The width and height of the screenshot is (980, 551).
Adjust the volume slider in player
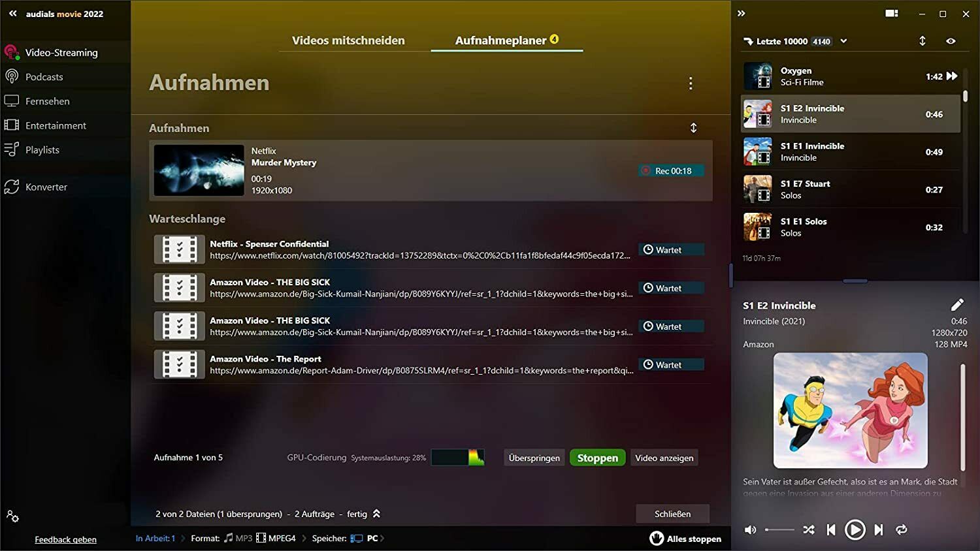click(x=779, y=529)
